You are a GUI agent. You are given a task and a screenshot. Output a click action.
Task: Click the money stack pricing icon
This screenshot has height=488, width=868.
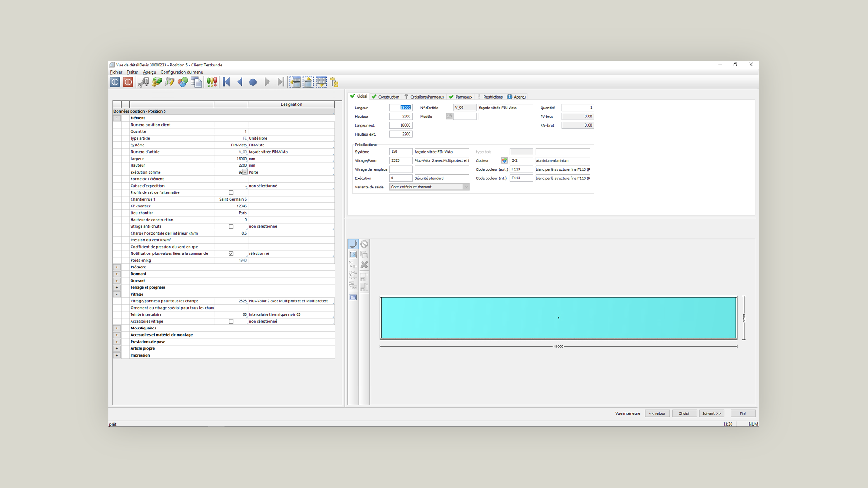[157, 82]
